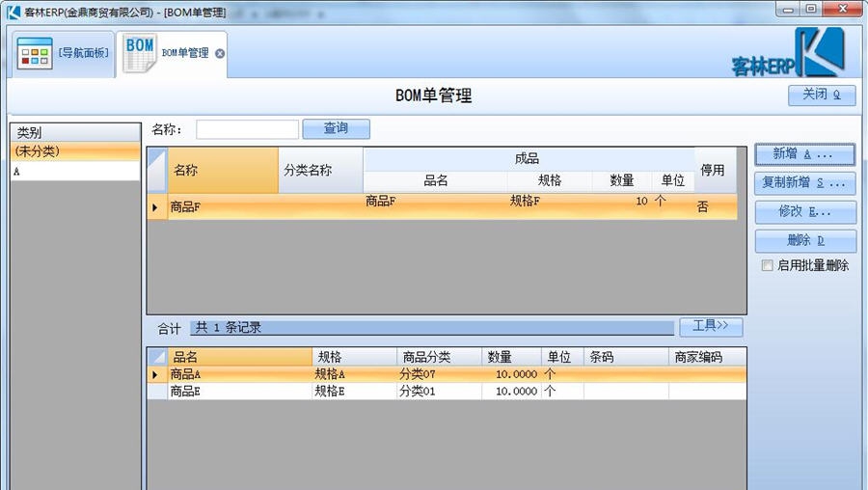Select the 商品E row
Image resolution: width=868 pixels, height=490 pixels.
click(x=447, y=391)
